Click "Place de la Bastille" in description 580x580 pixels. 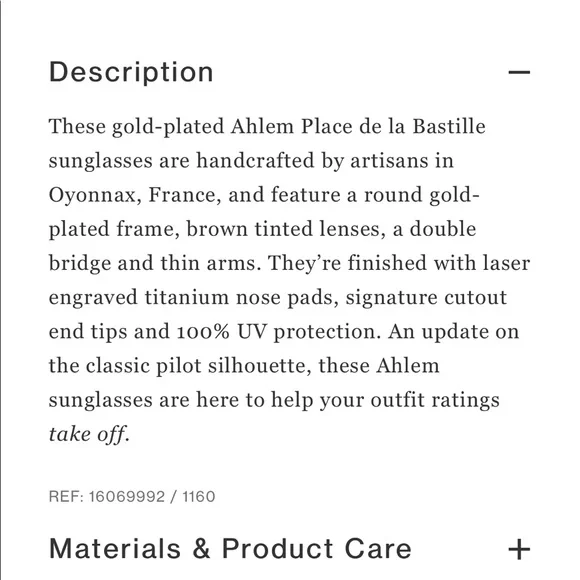coord(393,126)
